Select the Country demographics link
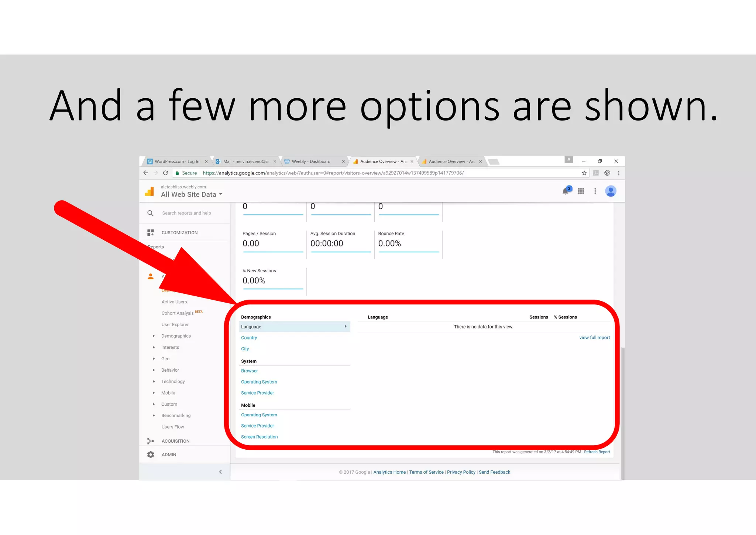756x535 pixels. pos(249,338)
